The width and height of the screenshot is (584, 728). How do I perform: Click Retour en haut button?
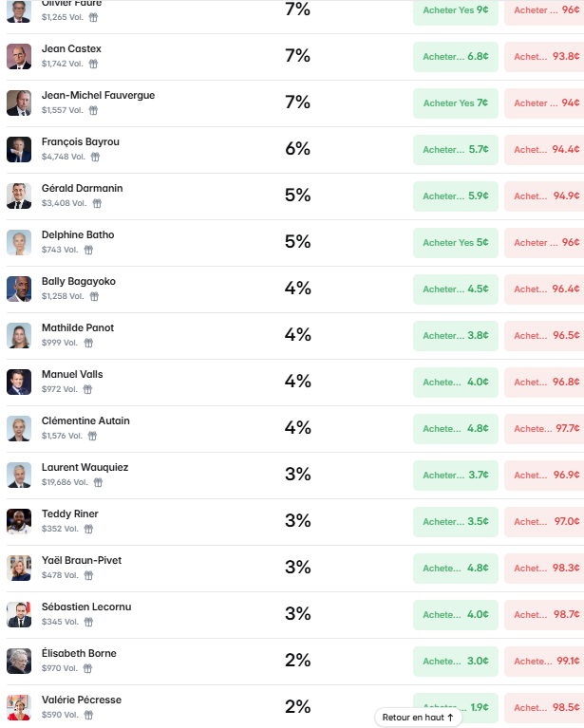tap(418, 718)
